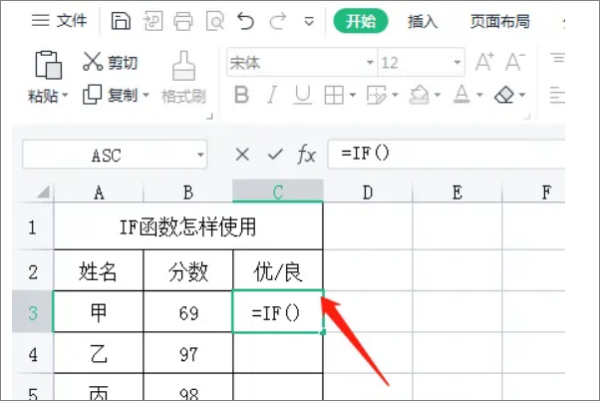Click the Print icon
The width and height of the screenshot is (600, 401).
pyautogui.click(x=183, y=21)
